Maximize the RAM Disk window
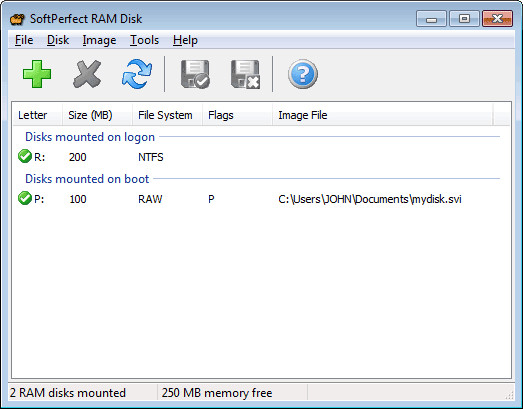 (x=464, y=19)
